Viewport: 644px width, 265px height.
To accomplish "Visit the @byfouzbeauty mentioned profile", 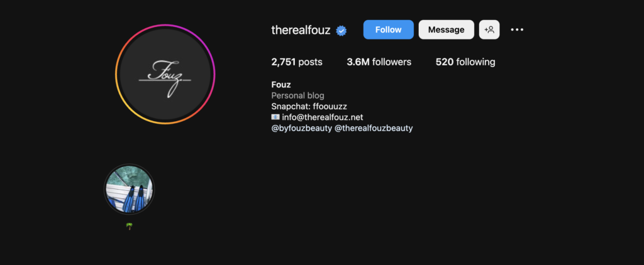I will [x=301, y=128].
